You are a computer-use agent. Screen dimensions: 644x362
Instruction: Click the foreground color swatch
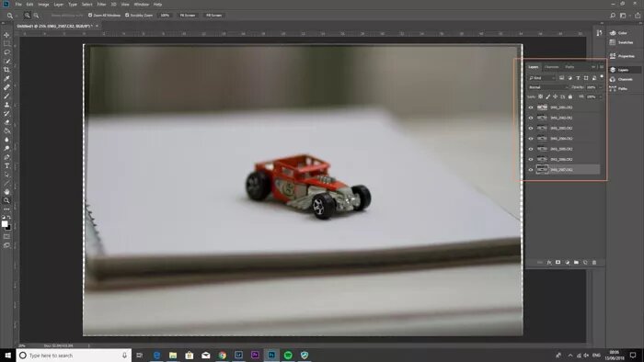[5, 224]
